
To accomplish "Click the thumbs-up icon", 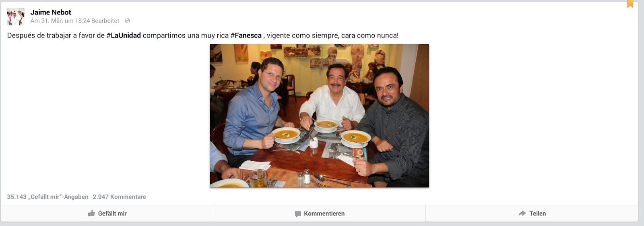I will [91, 214].
